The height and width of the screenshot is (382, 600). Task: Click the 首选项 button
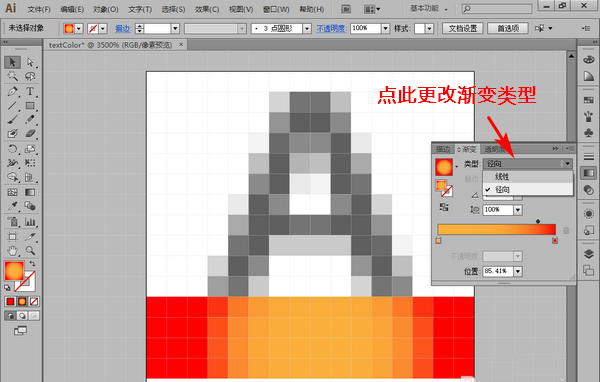508,28
